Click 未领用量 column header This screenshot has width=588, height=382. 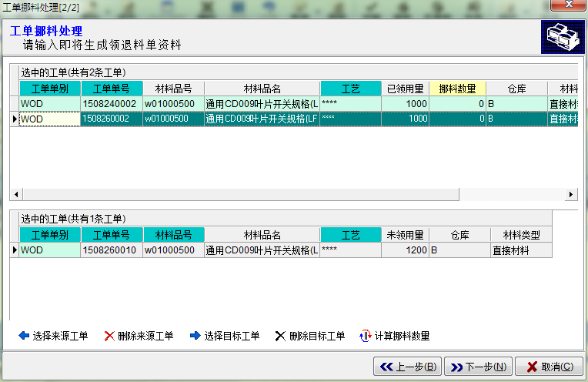(x=406, y=235)
